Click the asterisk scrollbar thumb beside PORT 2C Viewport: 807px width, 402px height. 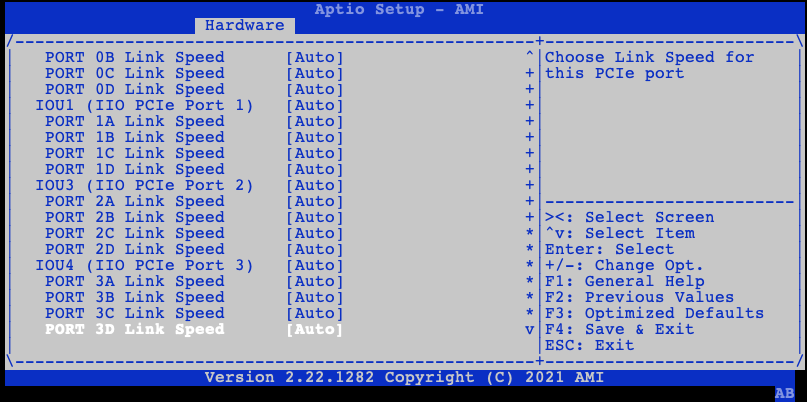point(529,234)
